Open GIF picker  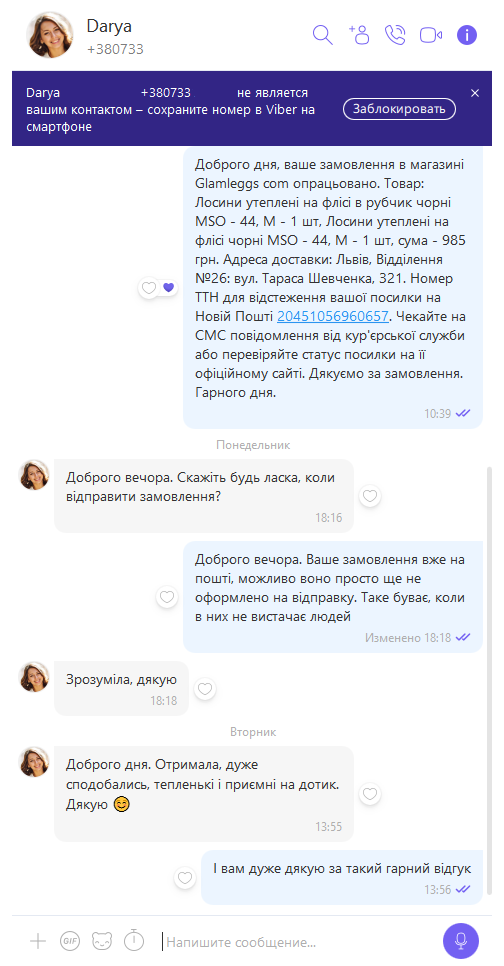pyautogui.click(x=70, y=941)
